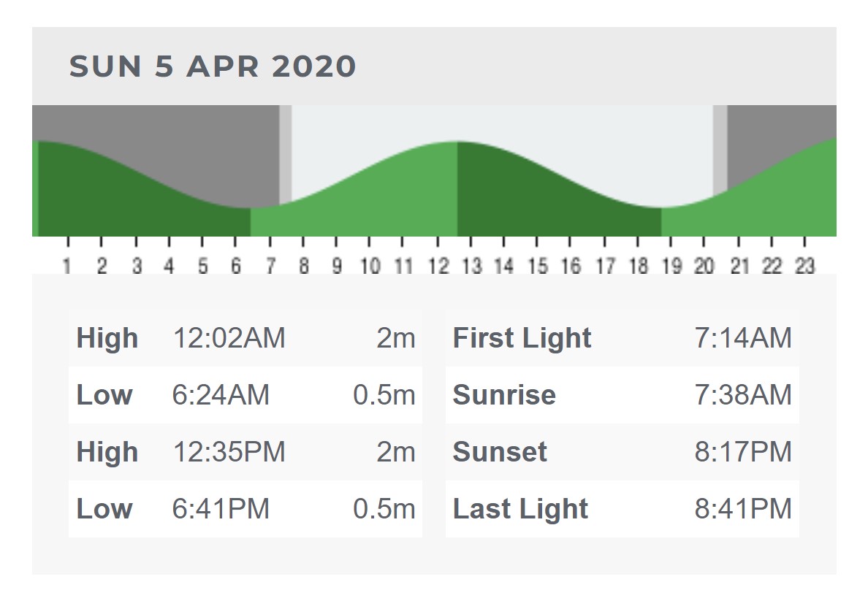Click the 1 o'clock tick on the tide chart
868x609 pixels.
click(x=67, y=266)
